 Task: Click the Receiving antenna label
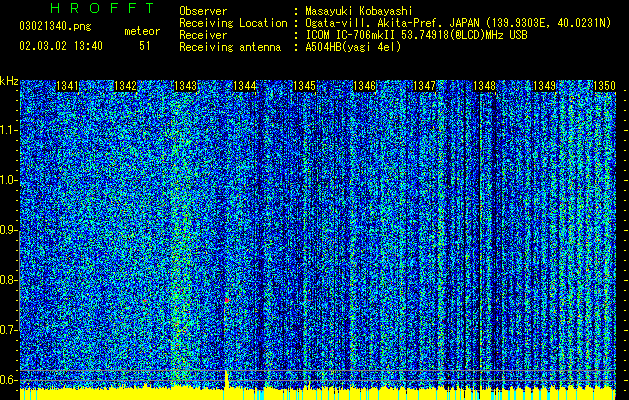pos(230,47)
